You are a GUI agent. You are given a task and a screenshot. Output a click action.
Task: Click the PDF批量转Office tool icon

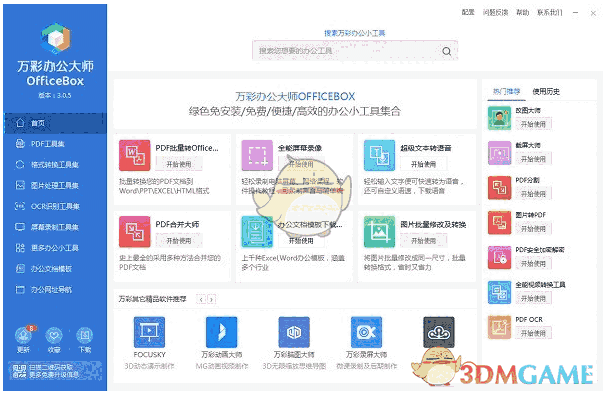click(x=134, y=155)
